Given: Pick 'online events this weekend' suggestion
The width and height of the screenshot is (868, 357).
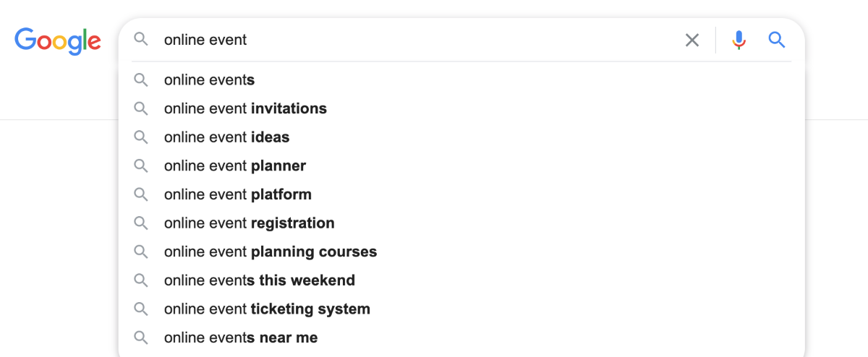Looking at the screenshot, I should 461,280.
